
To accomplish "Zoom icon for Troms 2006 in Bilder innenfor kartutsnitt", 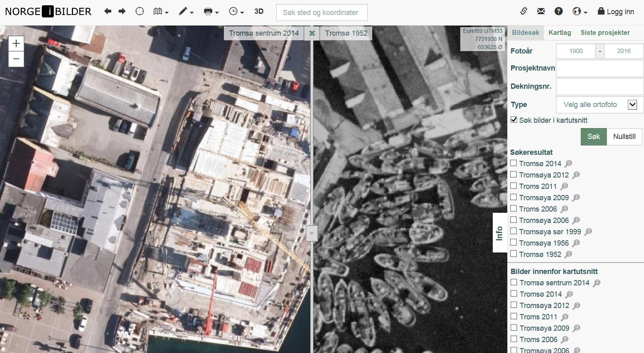I will (x=565, y=340).
